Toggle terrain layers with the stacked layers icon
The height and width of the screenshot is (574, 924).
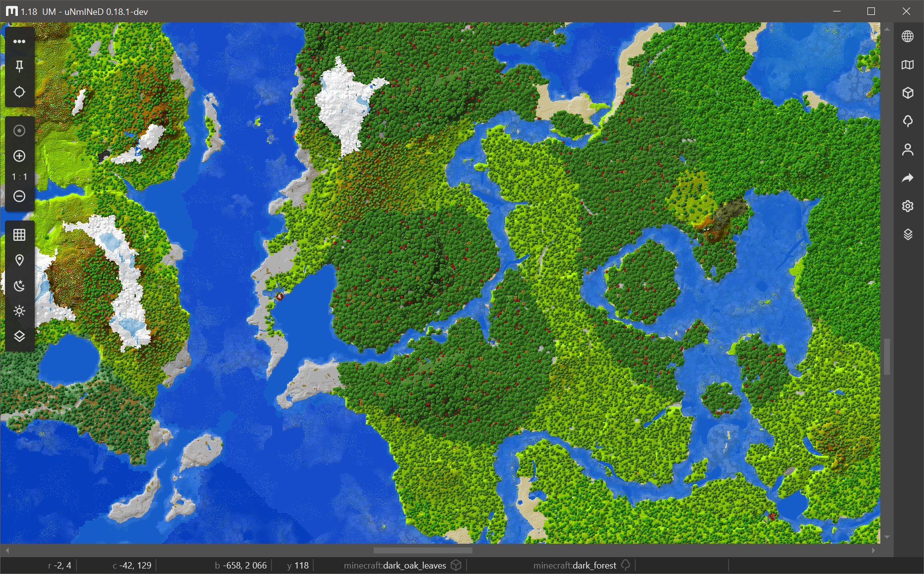tap(908, 234)
